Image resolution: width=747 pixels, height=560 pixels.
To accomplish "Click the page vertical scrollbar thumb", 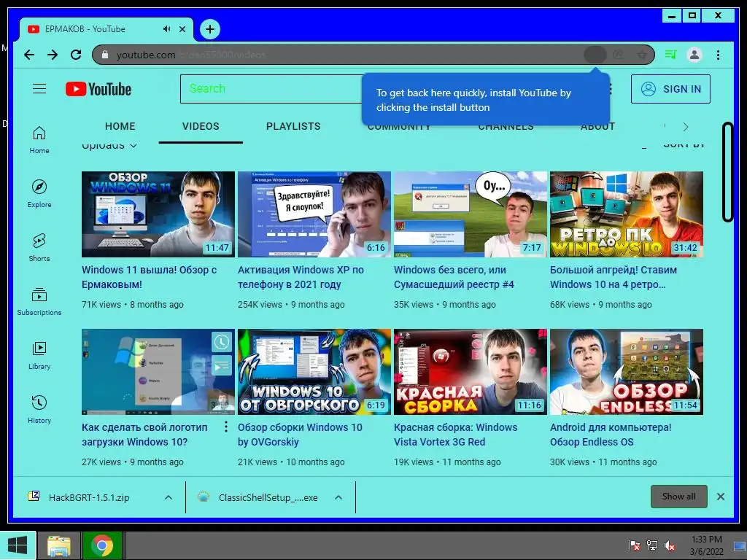I will (727, 172).
